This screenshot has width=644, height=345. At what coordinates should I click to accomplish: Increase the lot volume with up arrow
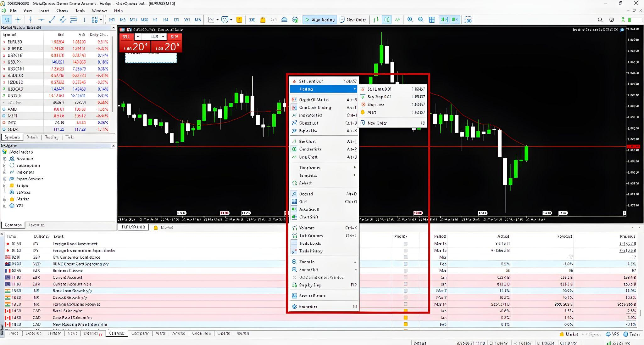163,37
